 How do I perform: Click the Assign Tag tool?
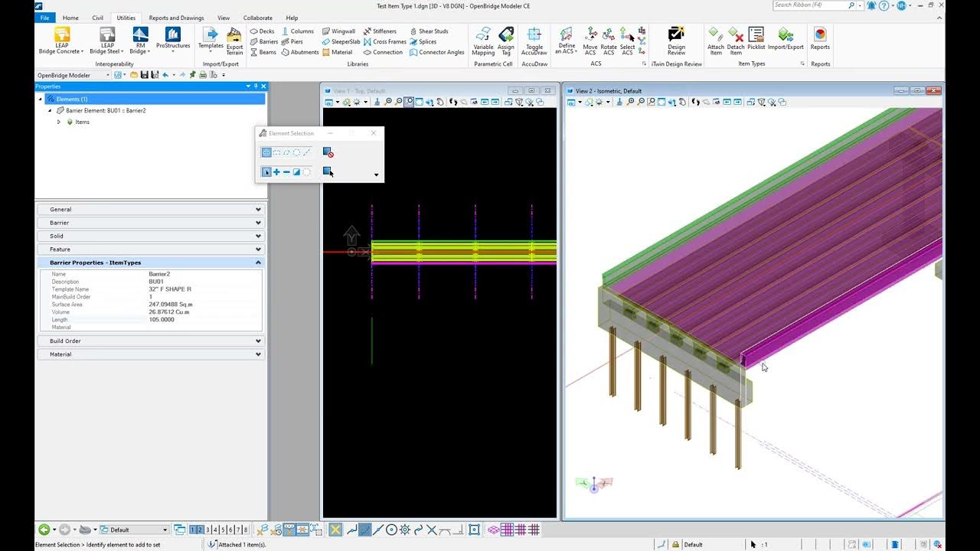click(506, 41)
